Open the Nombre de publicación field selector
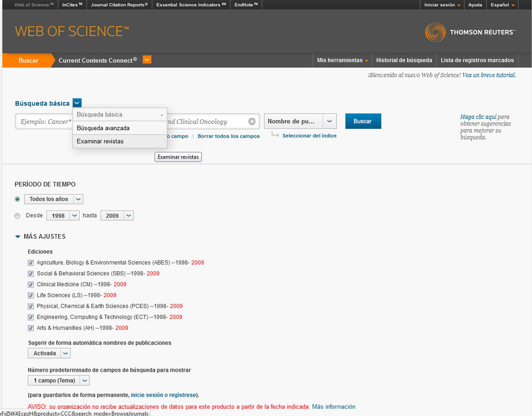 [300, 121]
